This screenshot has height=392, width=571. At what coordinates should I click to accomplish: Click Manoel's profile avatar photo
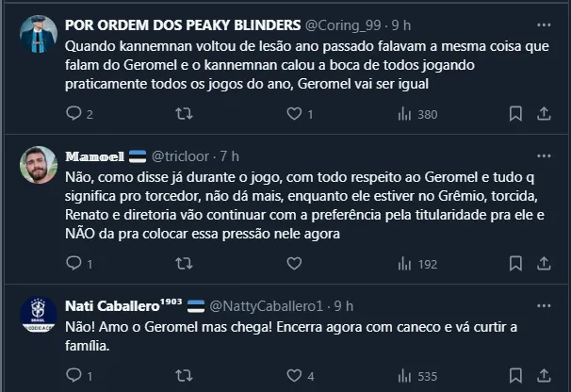pyautogui.click(x=39, y=165)
